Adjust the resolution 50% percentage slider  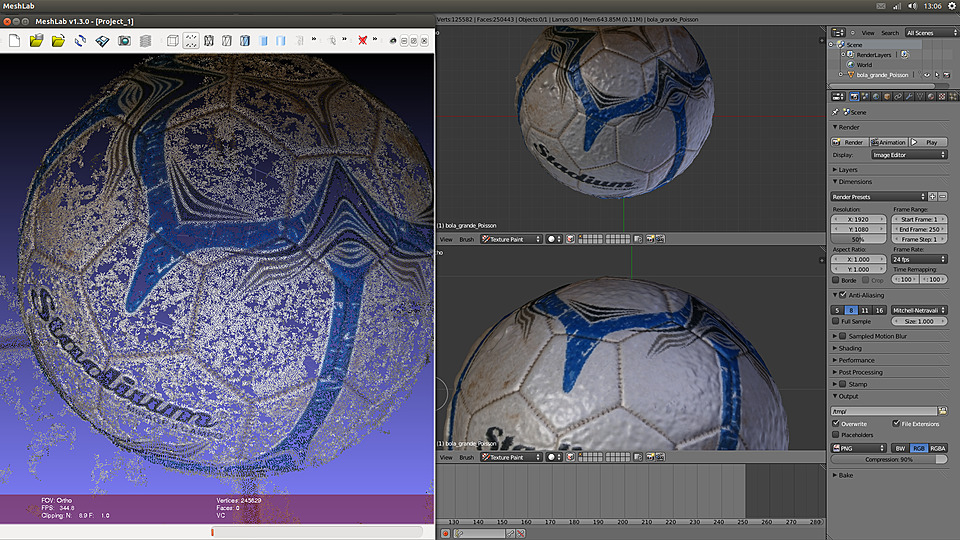click(x=858, y=239)
